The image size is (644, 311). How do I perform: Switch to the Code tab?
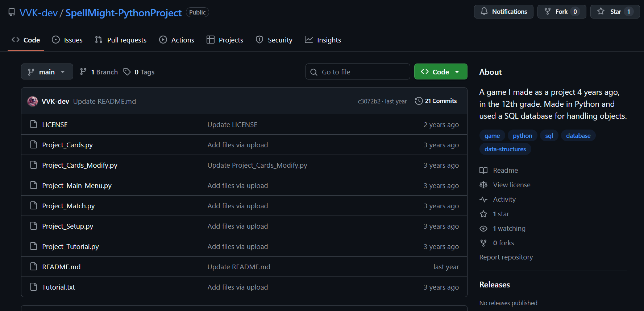tap(26, 40)
